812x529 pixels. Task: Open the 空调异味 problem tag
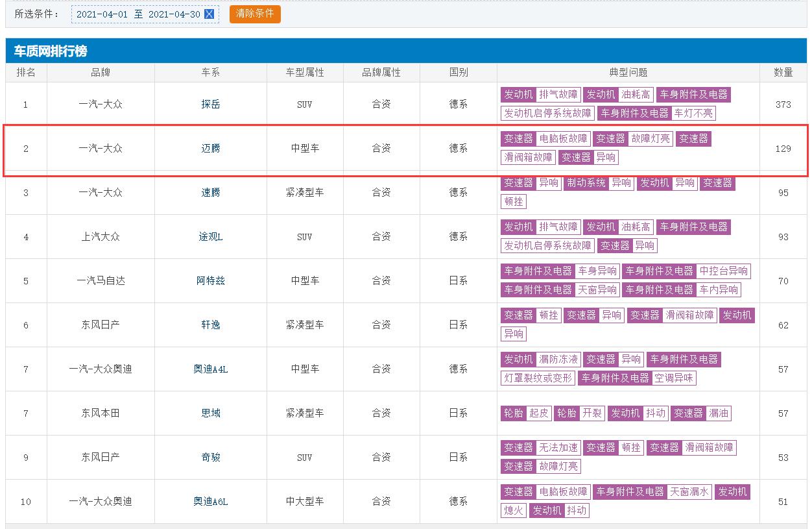tap(673, 378)
